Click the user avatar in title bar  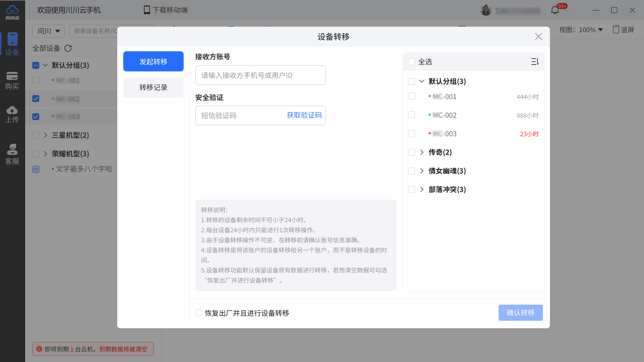tap(486, 10)
